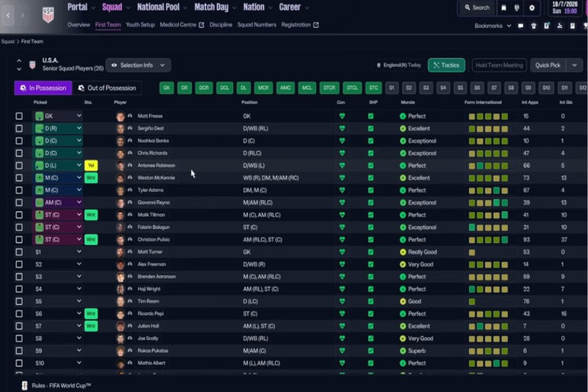Open the bookmark flag icon near Search
Image resolution: width=588 pixels, height=392 pixels.
pyautogui.click(x=503, y=8)
